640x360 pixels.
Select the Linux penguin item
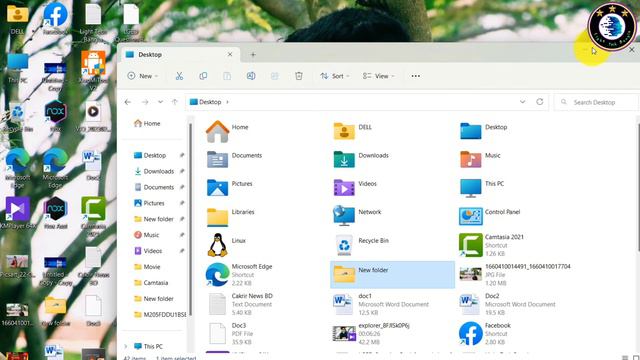point(227,244)
